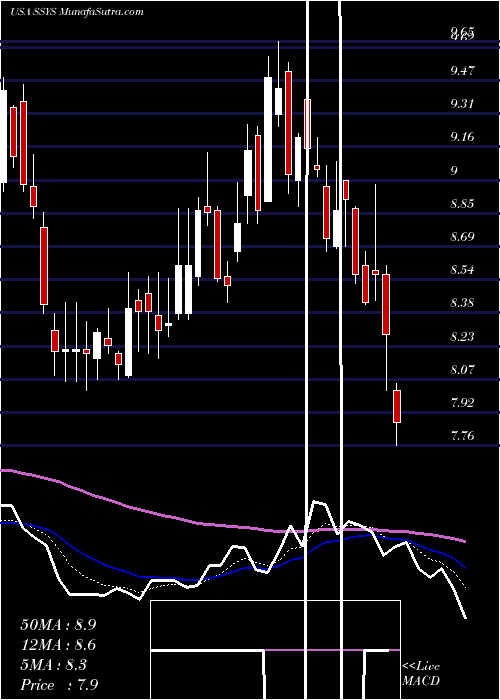Image resolution: width=500 pixels, height=700 pixels.
Task: Click the 9.47 price axis label
Action: pyautogui.click(x=462, y=71)
